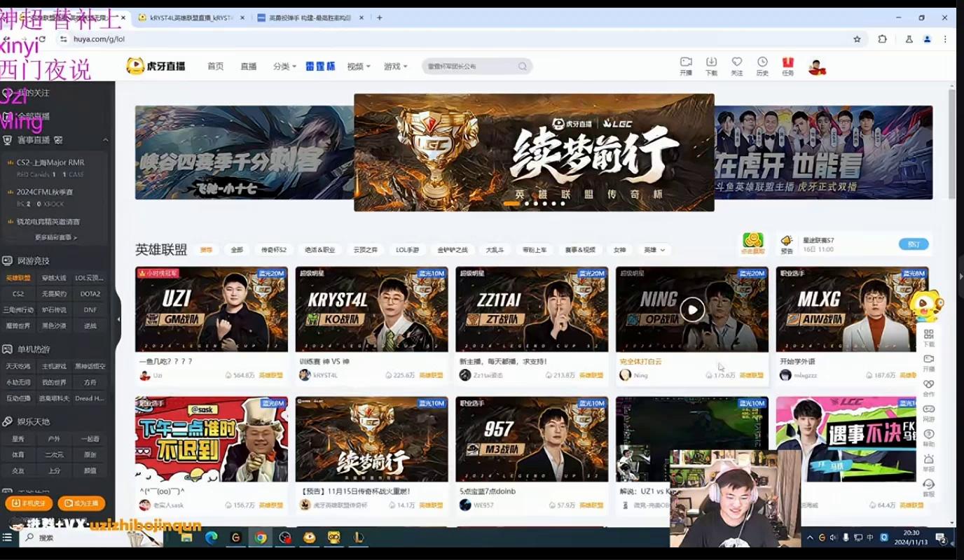Open the League of Legends taskbar icon
Image resolution: width=964 pixels, height=560 pixels.
[x=359, y=538]
